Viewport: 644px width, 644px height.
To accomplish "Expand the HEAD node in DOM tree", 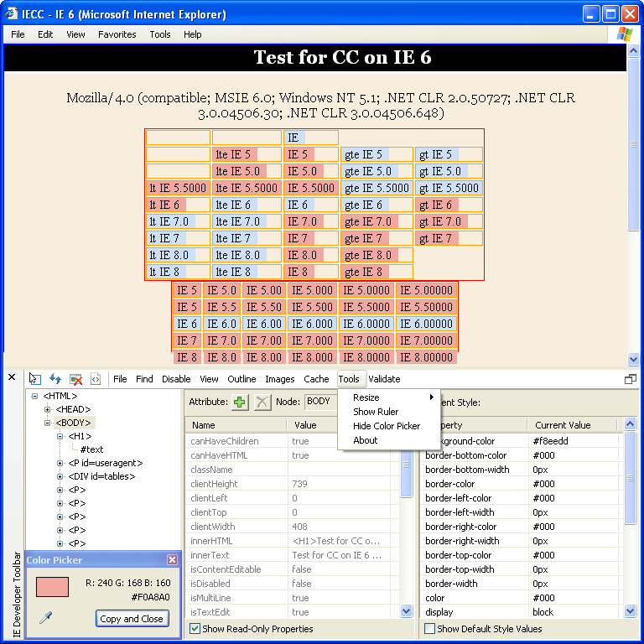I will click(x=48, y=409).
